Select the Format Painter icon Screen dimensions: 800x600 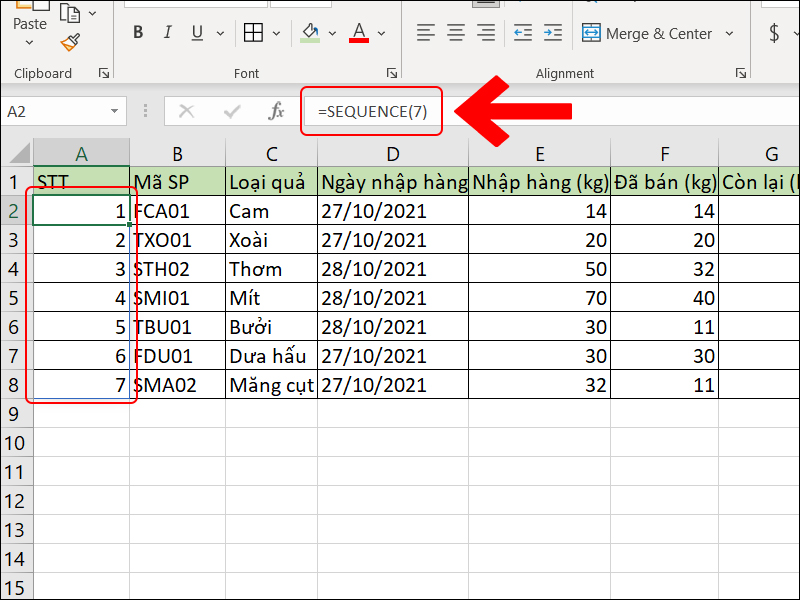tap(72, 40)
